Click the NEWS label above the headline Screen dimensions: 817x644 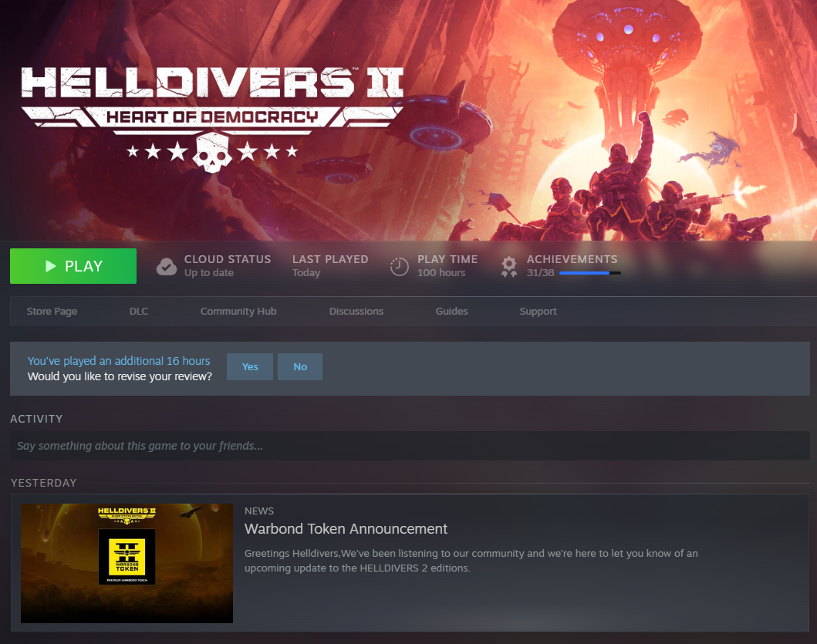click(259, 511)
